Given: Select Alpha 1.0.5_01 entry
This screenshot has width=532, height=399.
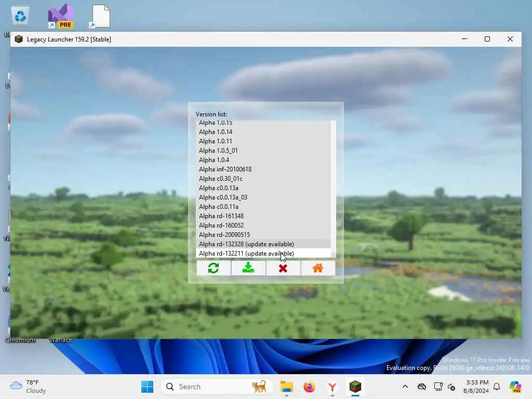Looking at the screenshot, I should [263, 150].
